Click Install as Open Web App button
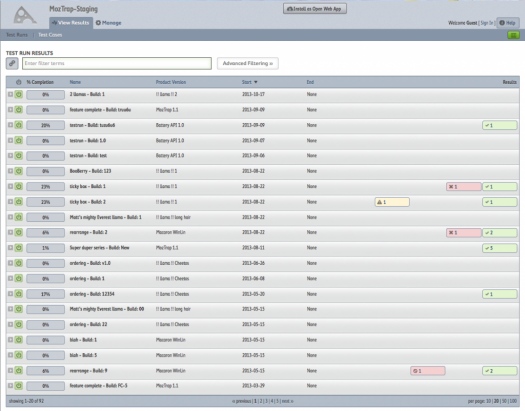This screenshot has width=525, height=411. [x=315, y=9]
